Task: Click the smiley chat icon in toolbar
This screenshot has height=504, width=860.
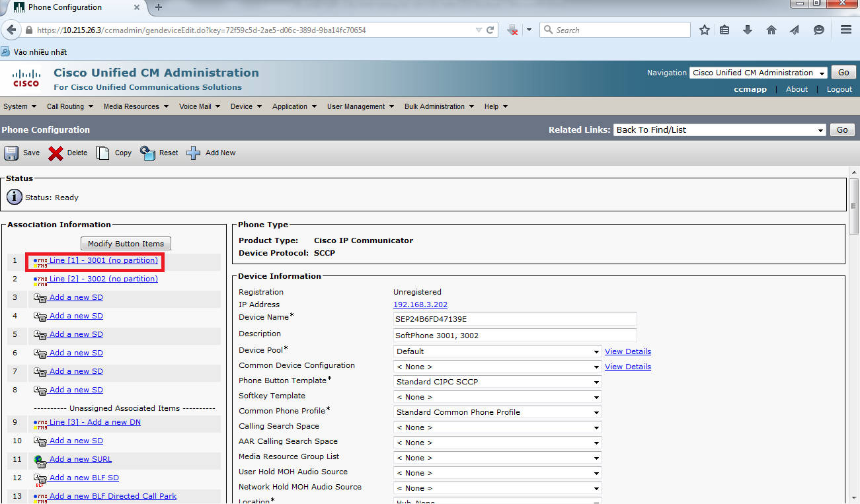Action: 819,30
